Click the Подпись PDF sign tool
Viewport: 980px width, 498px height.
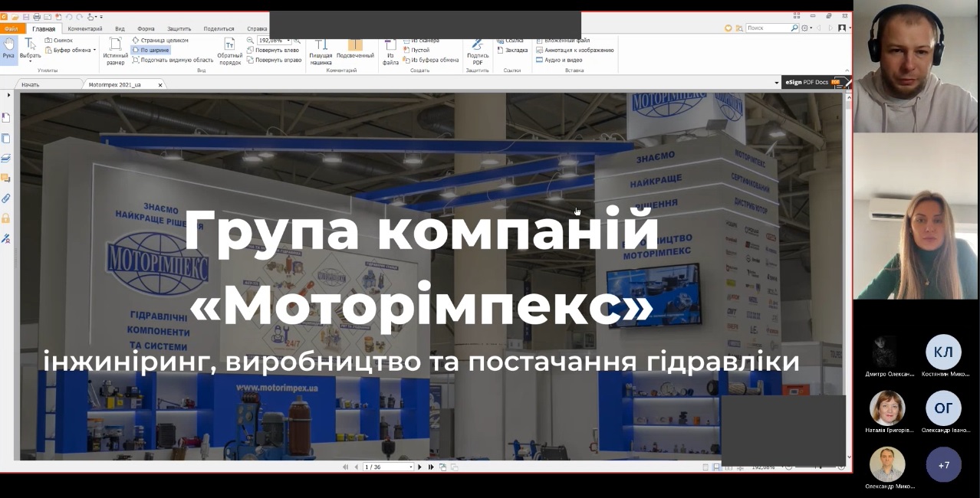tap(478, 51)
